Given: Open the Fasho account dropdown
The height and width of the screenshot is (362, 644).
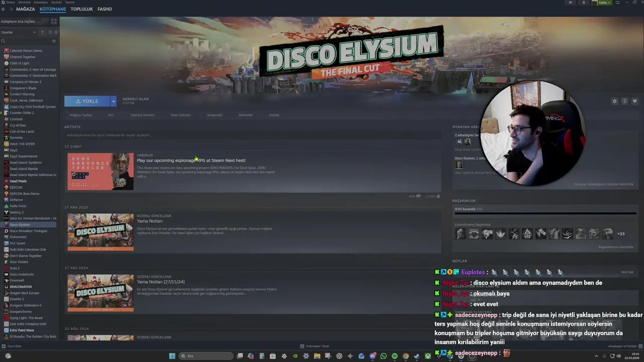Looking at the screenshot, I should (602, 3).
